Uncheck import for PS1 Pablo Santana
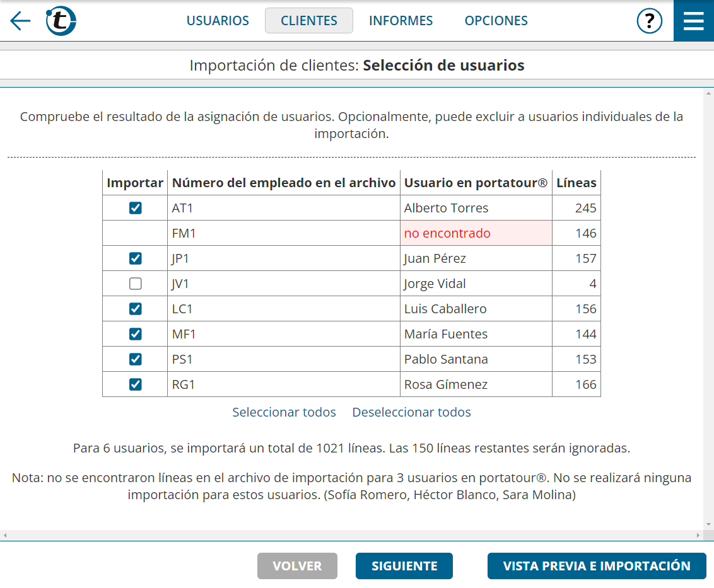Screen dimensions: 714x588 click(x=135, y=359)
